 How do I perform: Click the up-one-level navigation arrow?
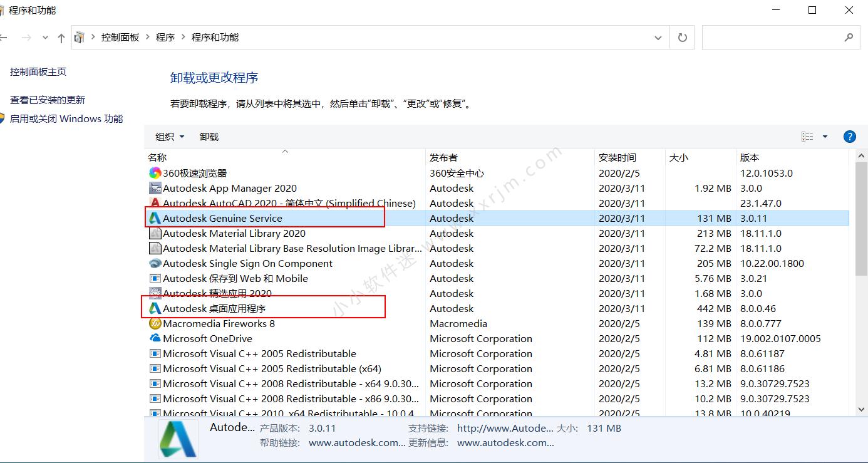(60, 37)
